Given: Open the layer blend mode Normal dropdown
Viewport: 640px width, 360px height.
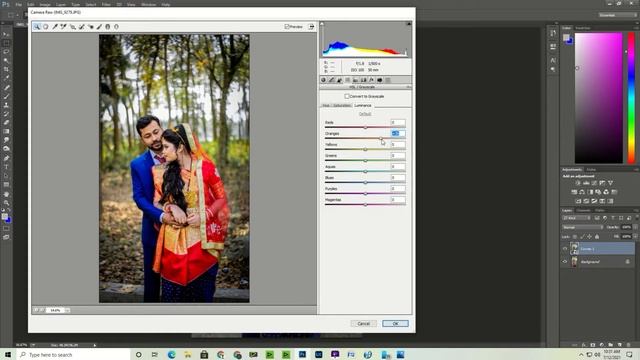Looking at the screenshot, I should [582, 227].
